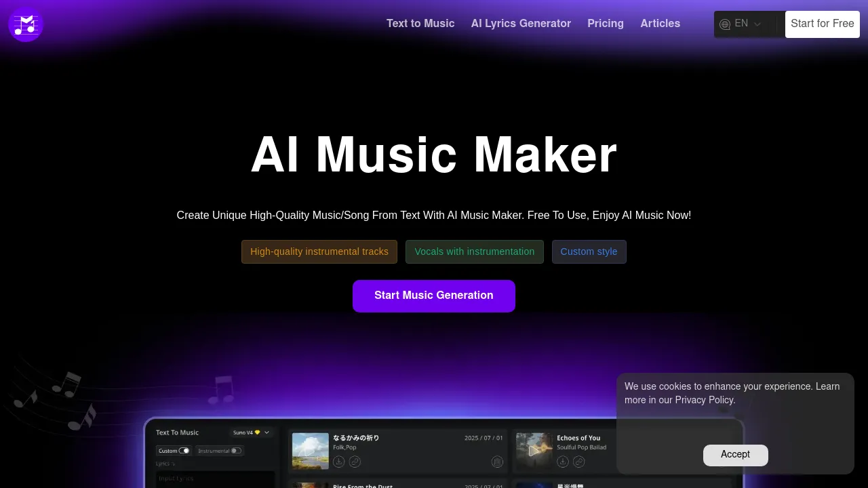
Task: Select Vocals with instrumentation tag
Action: coord(475,251)
